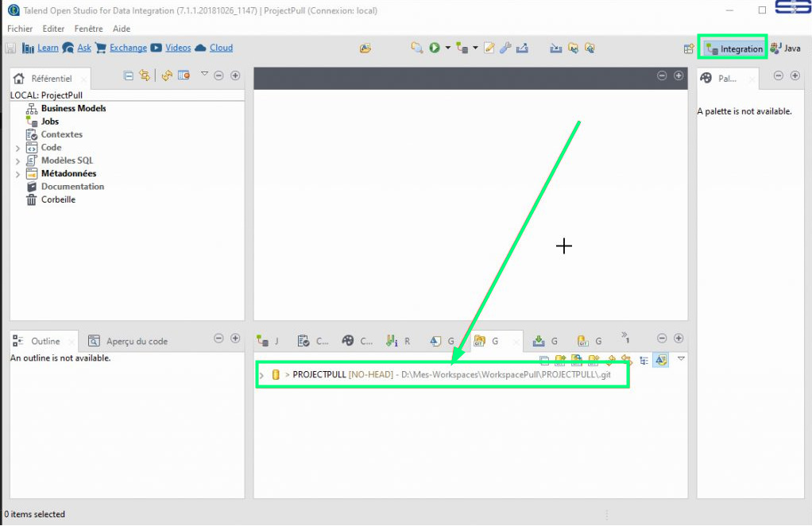Viewport: 812px width, 526px height.
Task: Click the grayed-out save disk icon in toolbar
Action: point(10,48)
